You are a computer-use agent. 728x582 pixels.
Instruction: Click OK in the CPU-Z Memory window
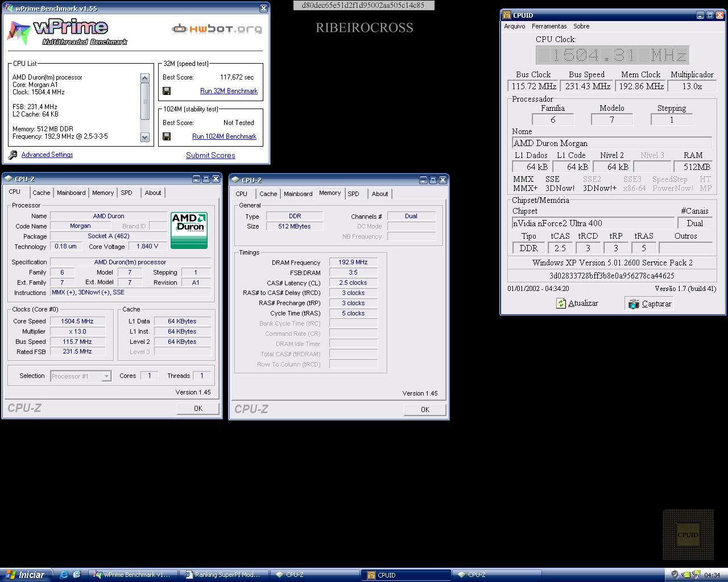click(425, 409)
